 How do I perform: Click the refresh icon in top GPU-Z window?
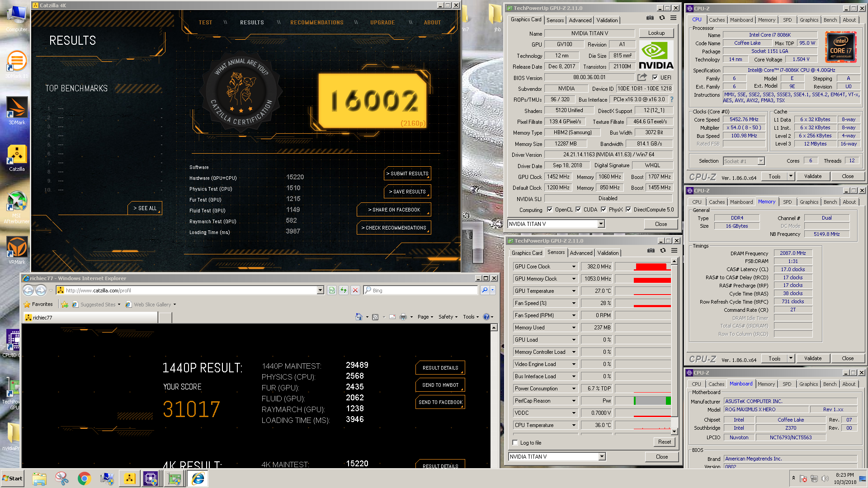[x=662, y=18]
